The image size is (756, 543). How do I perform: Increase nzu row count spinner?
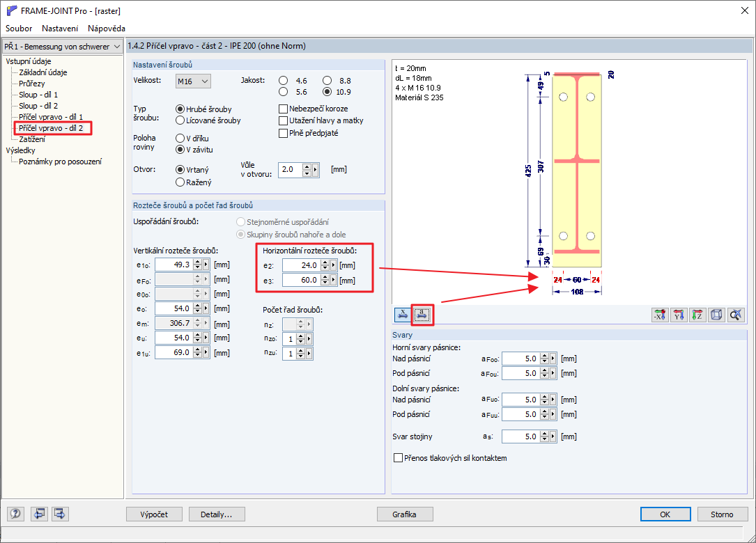click(301, 352)
